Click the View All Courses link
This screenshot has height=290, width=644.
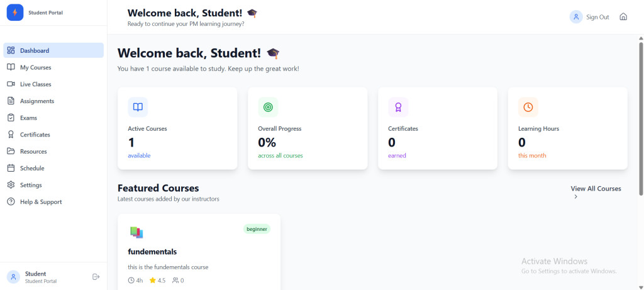[x=596, y=189]
